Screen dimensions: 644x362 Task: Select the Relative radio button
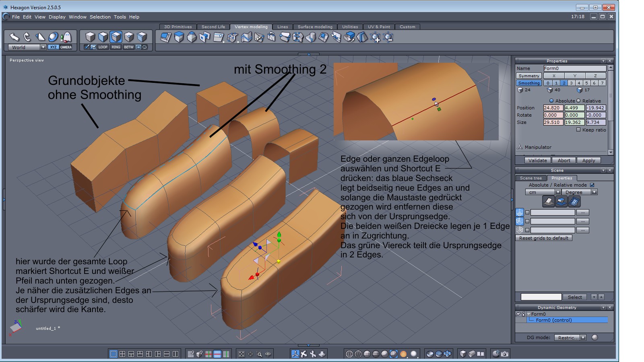coord(578,101)
